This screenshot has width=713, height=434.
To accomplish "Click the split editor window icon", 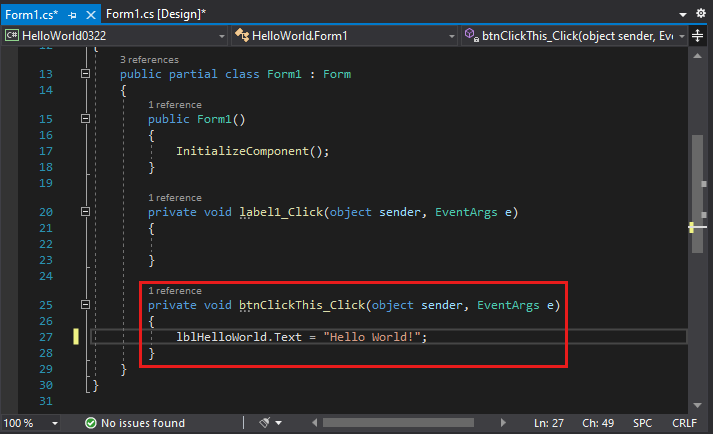I will [x=697, y=35].
